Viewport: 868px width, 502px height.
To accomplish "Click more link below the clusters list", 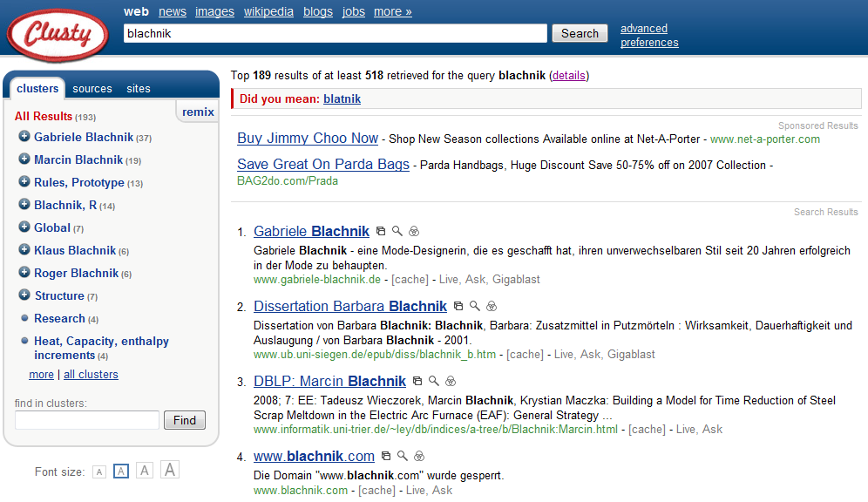I will pos(42,375).
